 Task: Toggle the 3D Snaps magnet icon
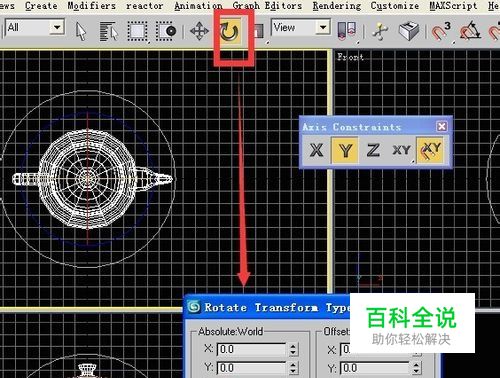442,31
